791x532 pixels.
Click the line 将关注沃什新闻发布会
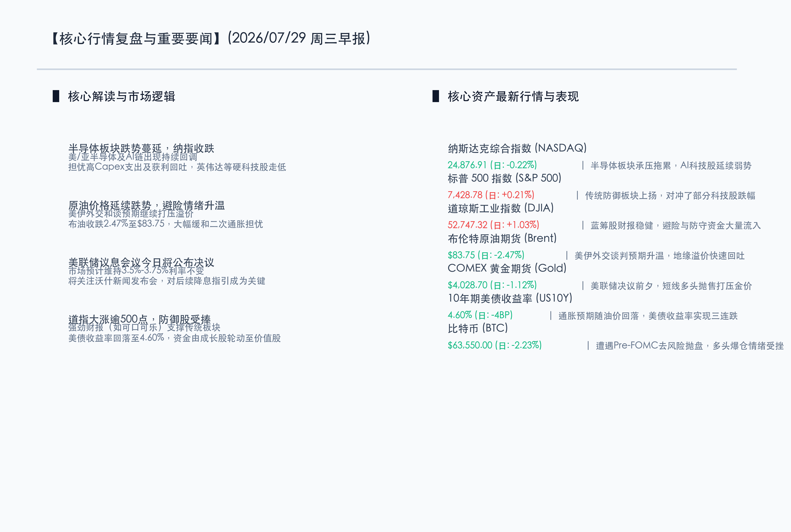coord(167,281)
